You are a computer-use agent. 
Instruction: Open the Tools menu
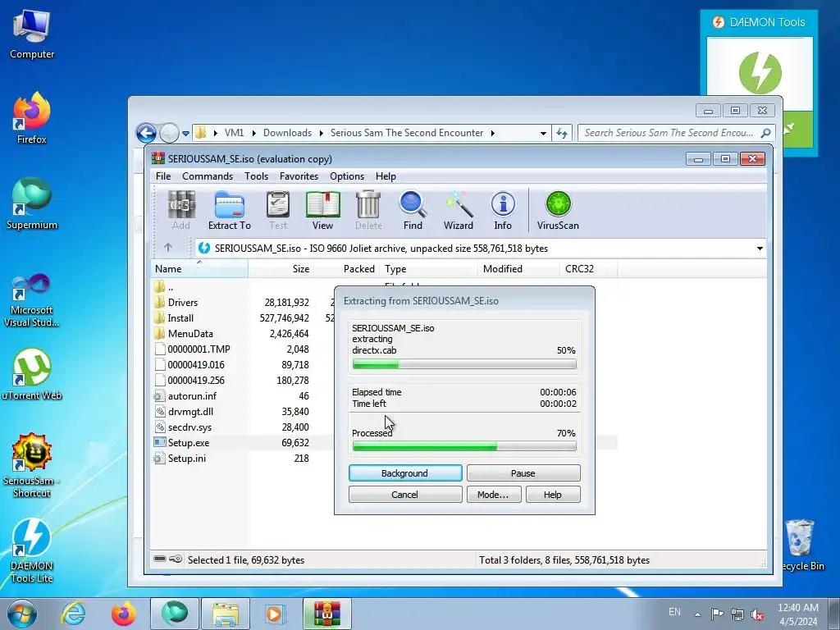point(256,176)
